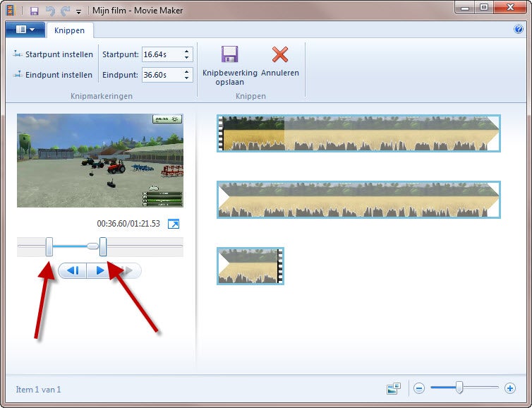Increase Eindpunt with the up stepper arrow
This screenshot has width=532, height=408.
[x=186, y=71]
